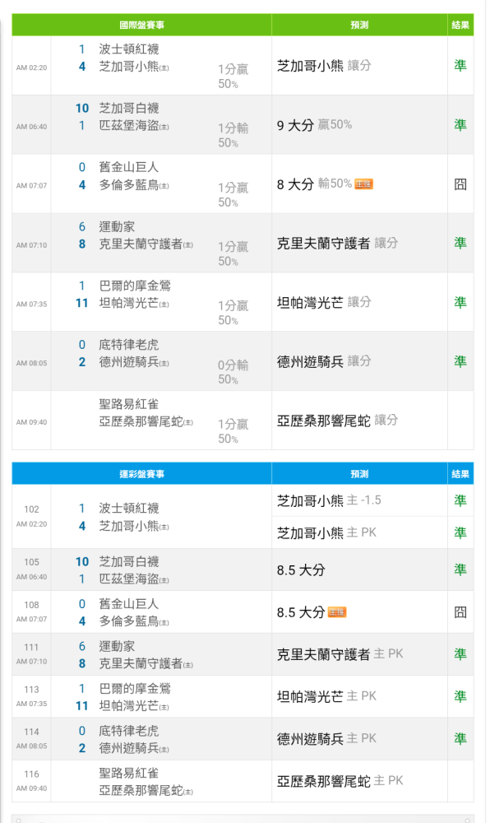Click the 運彩盤賽事 table header
The height and width of the screenshot is (823, 504).
coord(141,474)
